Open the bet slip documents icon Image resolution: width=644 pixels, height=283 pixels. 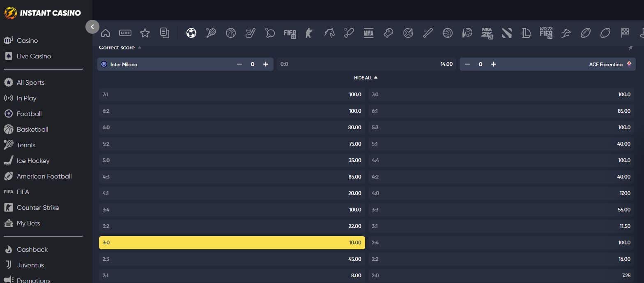pyautogui.click(x=165, y=33)
